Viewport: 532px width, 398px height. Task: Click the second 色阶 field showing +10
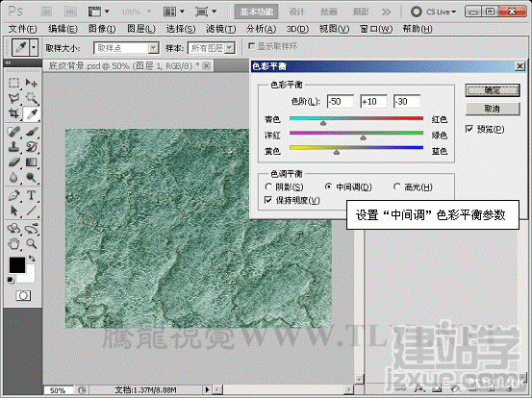pos(373,101)
